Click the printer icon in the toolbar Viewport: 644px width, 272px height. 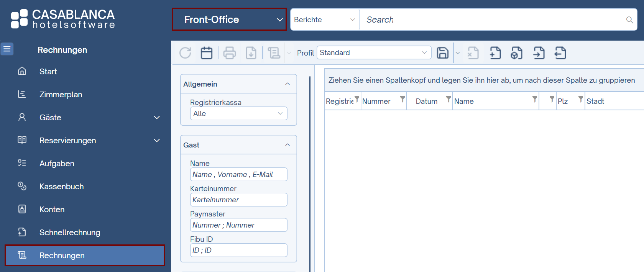pyautogui.click(x=230, y=53)
